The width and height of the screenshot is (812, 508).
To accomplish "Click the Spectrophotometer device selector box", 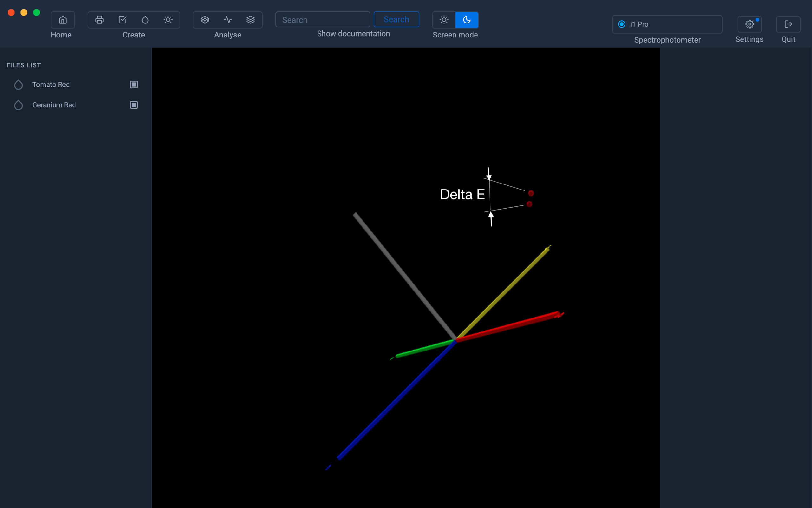I will point(667,24).
